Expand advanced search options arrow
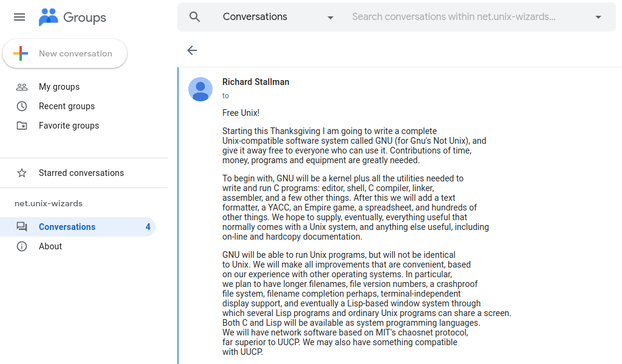The width and height of the screenshot is (622, 364). pyautogui.click(x=598, y=17)
